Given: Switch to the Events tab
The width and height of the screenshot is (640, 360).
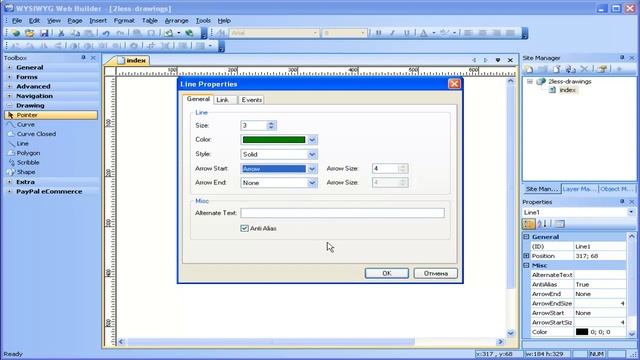Looking at the screenshot, I should (x=251, y=100).
